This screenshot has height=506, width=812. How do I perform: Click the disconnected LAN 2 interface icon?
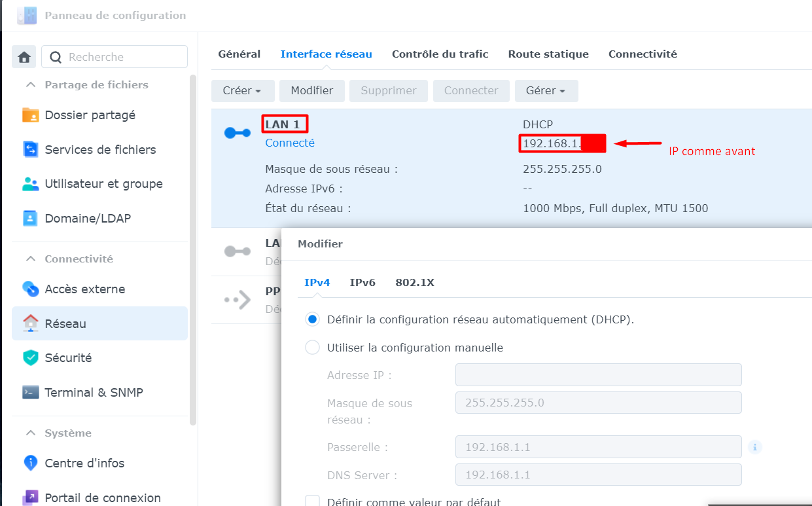coord(238,251)
